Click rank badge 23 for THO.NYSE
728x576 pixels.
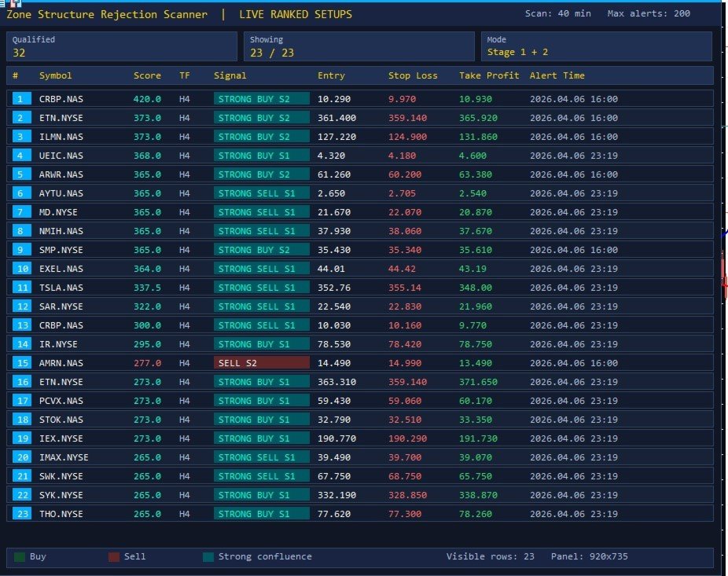pyautogui.click(x=22, y=514)
